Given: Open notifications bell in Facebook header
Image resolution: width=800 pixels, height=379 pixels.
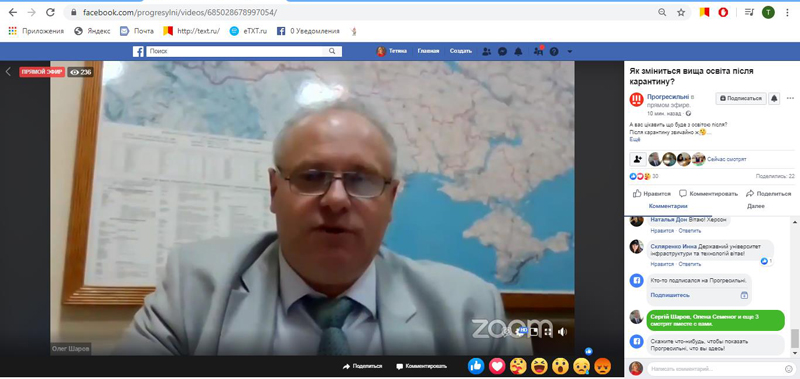Looking at the screenshot, I should (x=518, y=51).
